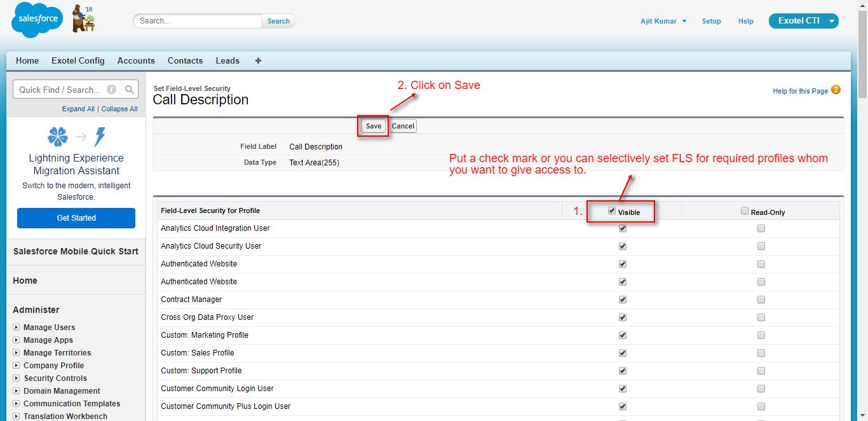Screen dimensions: 868x421
Task: Click the Quick Find magnifier icon
Action: 129,90
